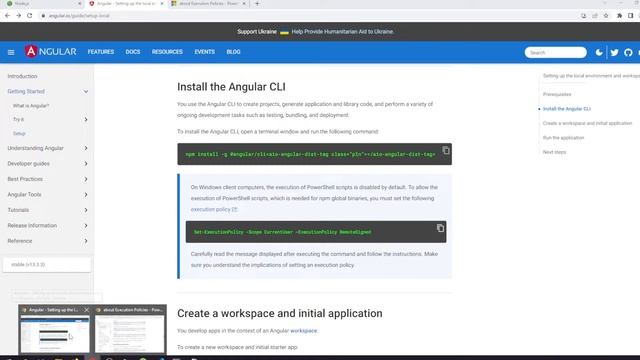Jump to Install the Angular CLI in contents
640x360 pixels.
click(x=567, y=109)
